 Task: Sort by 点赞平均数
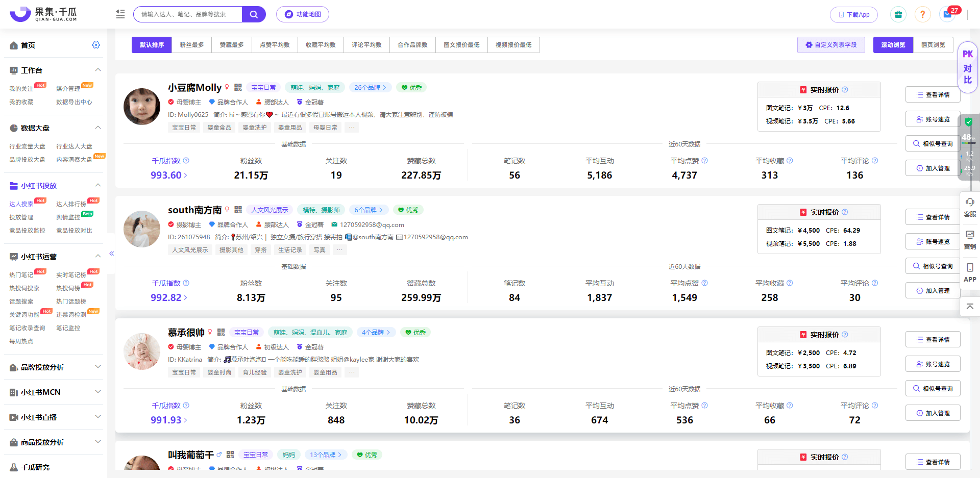click(x=275, y=45)
